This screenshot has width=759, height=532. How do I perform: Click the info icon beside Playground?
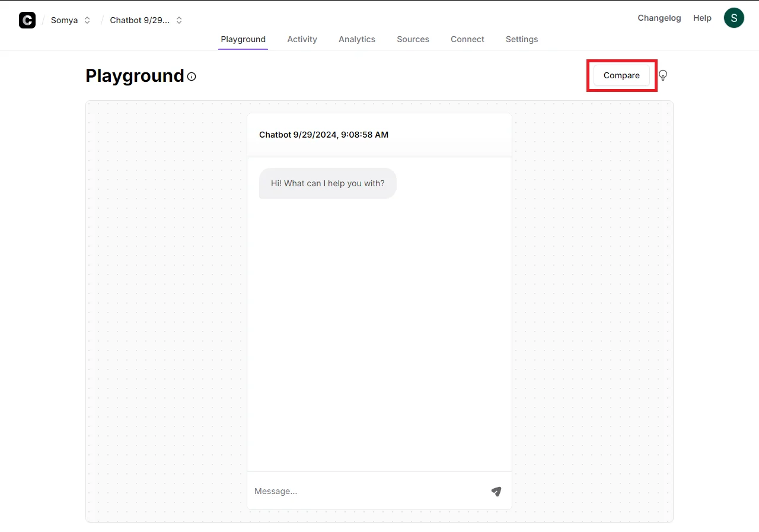[x=192, y=77]
